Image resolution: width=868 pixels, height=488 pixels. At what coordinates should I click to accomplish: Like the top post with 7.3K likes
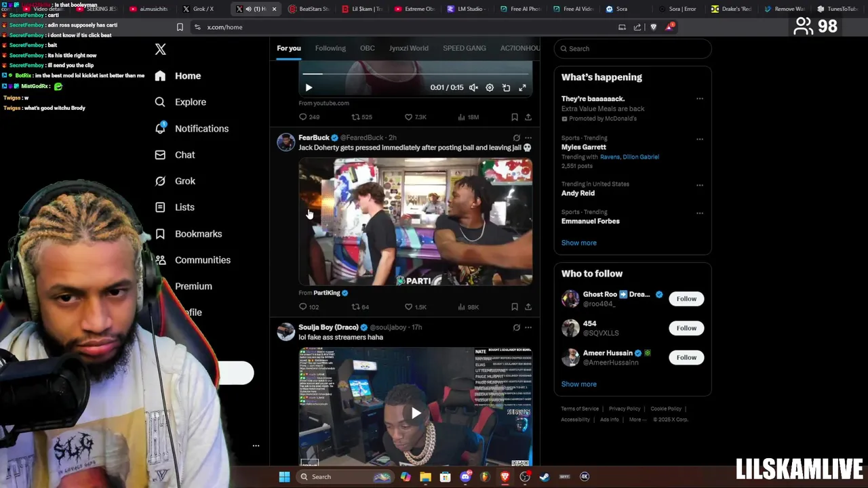415,117
